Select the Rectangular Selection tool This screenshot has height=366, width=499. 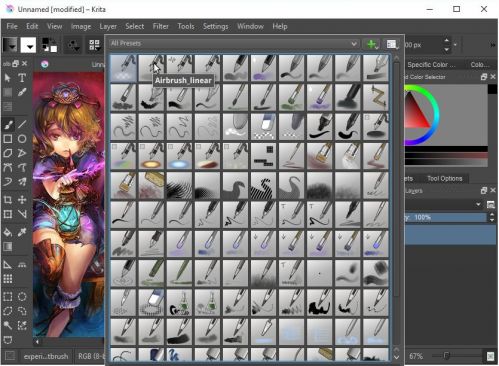(x=8, y=297)
